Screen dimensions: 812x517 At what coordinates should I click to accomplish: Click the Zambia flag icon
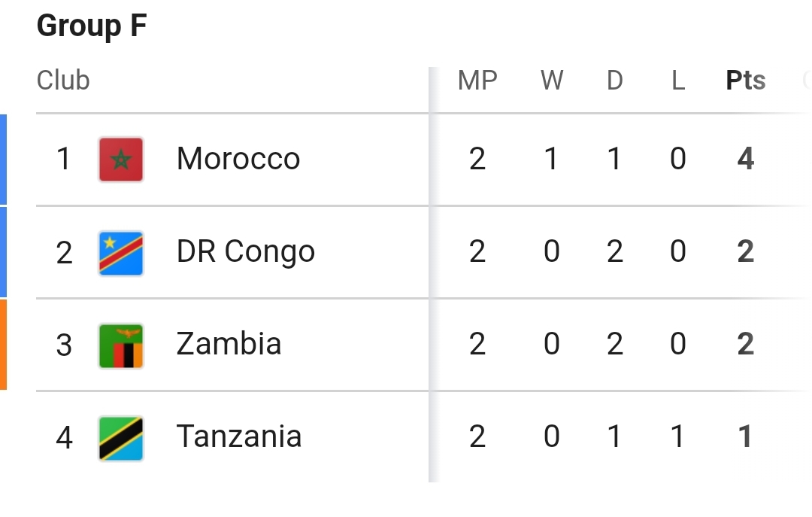[120, 346]
